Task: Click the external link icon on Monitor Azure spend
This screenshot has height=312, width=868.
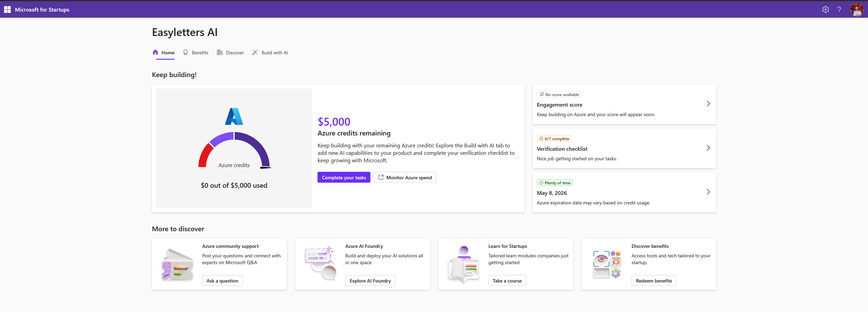Action: (381, 177)
